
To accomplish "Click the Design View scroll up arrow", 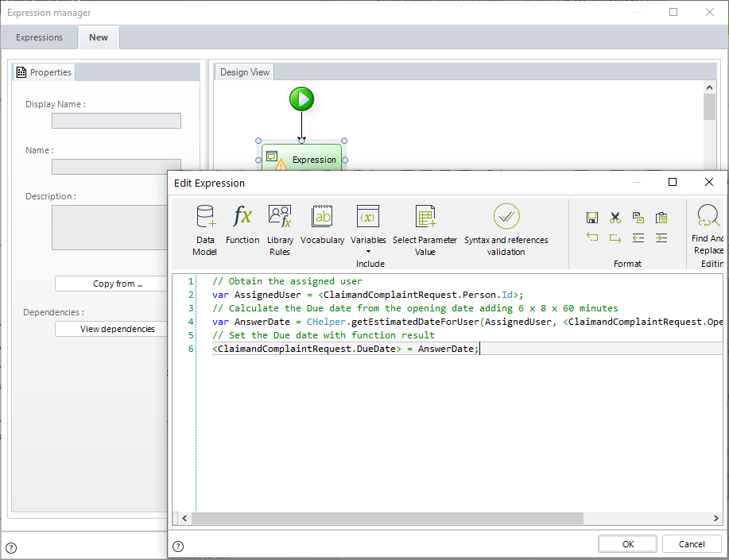I will coord(709,87).
